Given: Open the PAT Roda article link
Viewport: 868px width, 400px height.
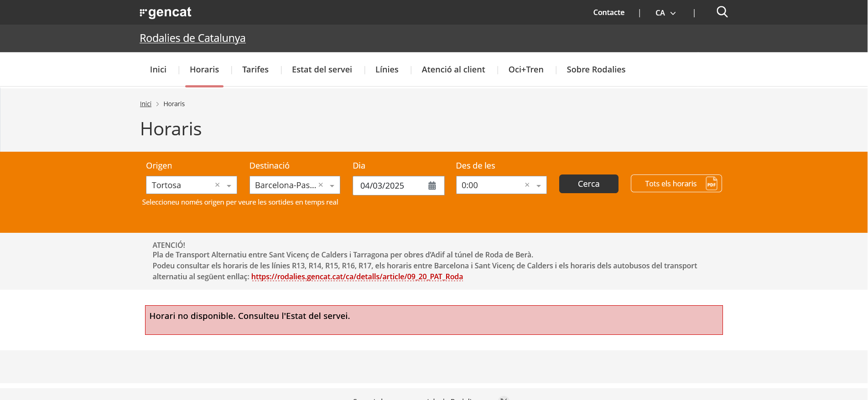Looking at the screenshot, I should coord(357,277).
